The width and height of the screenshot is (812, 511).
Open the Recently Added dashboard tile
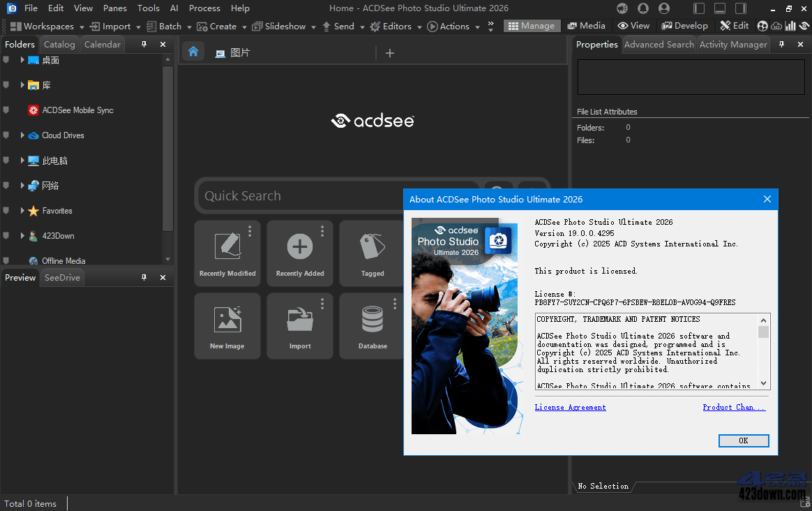coord(299,253)
